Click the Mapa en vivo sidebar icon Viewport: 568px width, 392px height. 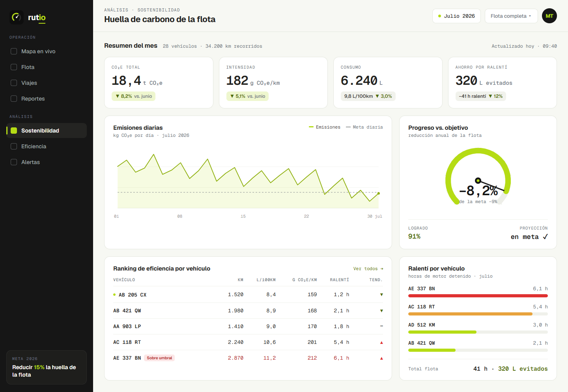point(14,51)
